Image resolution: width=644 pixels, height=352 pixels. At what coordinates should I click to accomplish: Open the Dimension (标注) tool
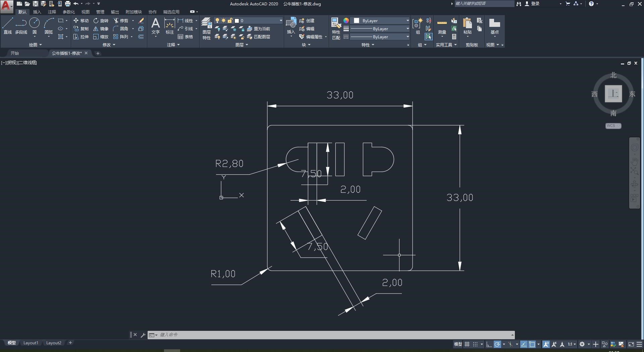pos(170,26)
